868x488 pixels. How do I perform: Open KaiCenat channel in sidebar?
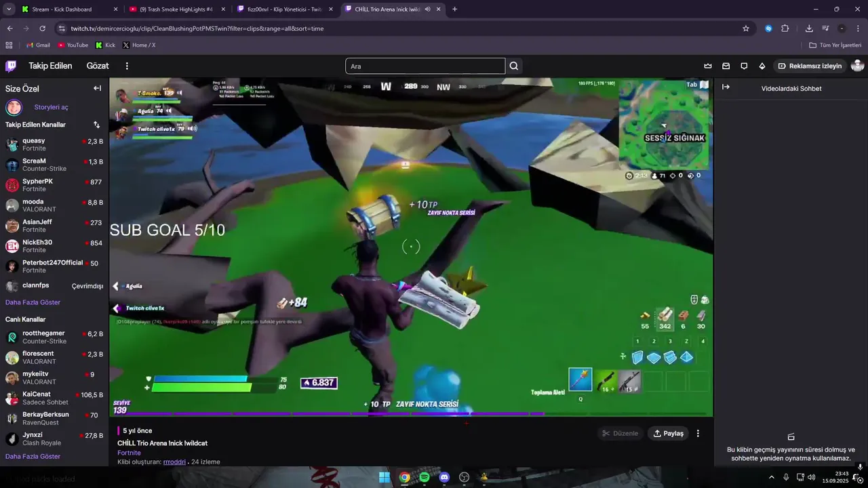coord(54,398)
